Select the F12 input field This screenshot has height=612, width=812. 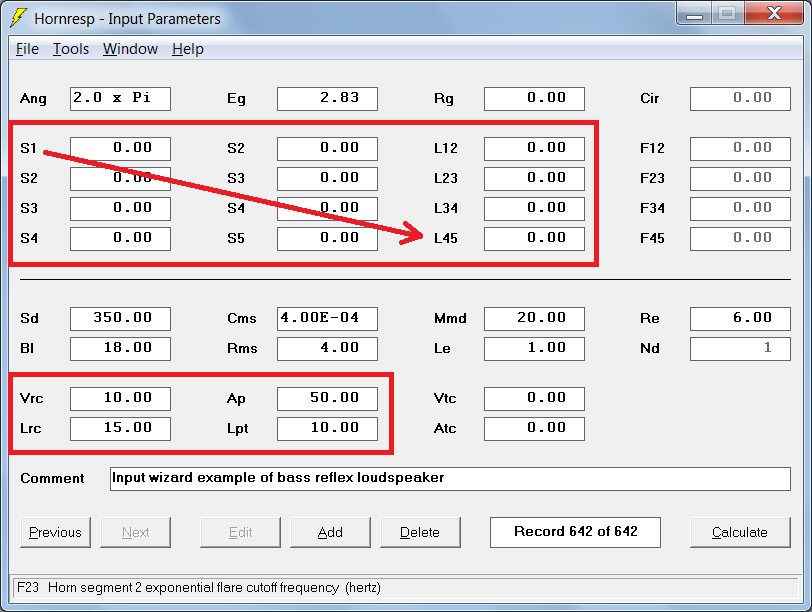coord(741,149)
